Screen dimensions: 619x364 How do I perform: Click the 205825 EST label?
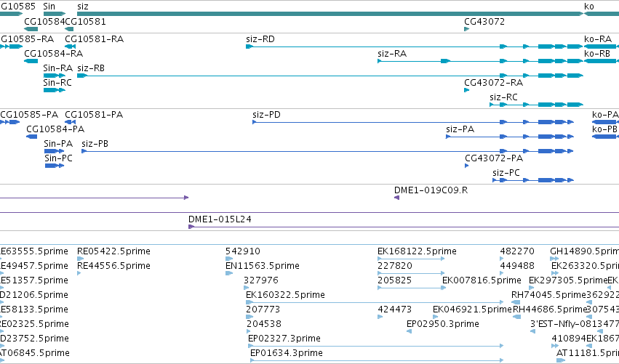coord(395,280)
